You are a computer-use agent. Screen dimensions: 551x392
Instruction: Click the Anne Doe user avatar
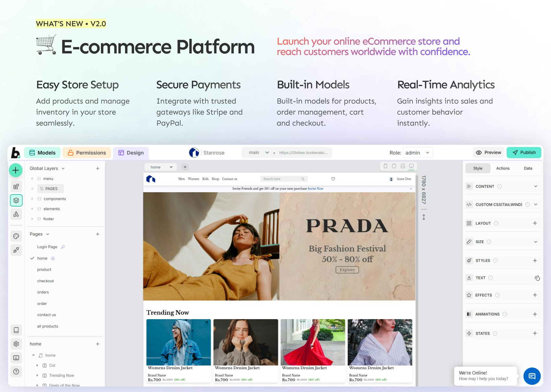tap(391, 179)
